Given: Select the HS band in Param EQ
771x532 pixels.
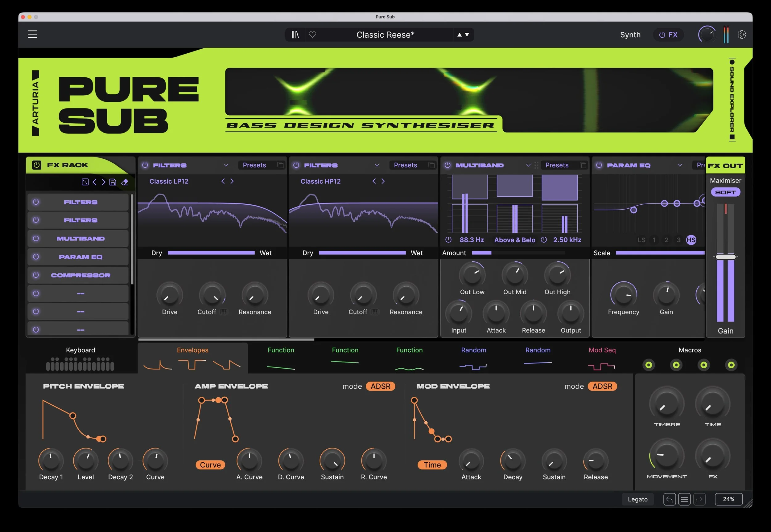Looking at the screenshot, I should coord(691,240).
